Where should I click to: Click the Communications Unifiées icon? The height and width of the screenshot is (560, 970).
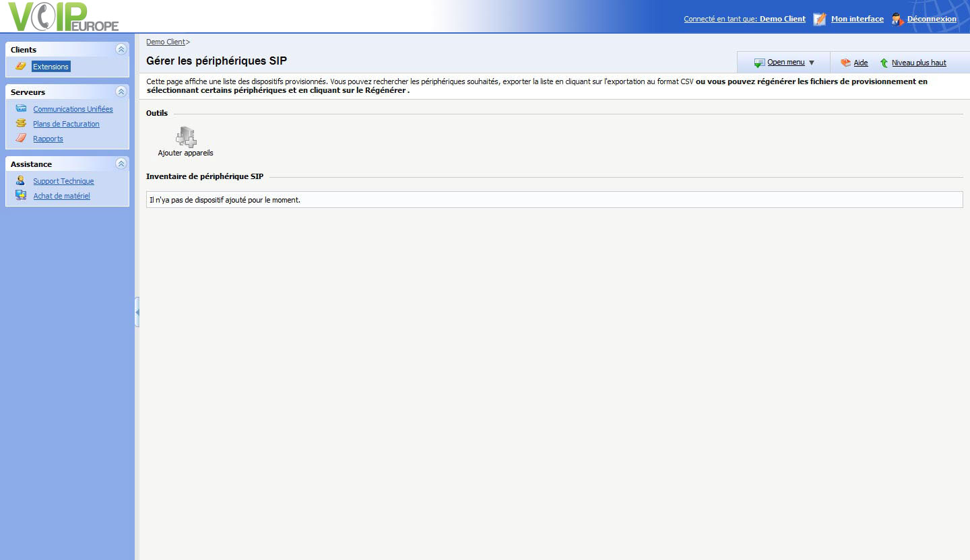pos(21,108)
